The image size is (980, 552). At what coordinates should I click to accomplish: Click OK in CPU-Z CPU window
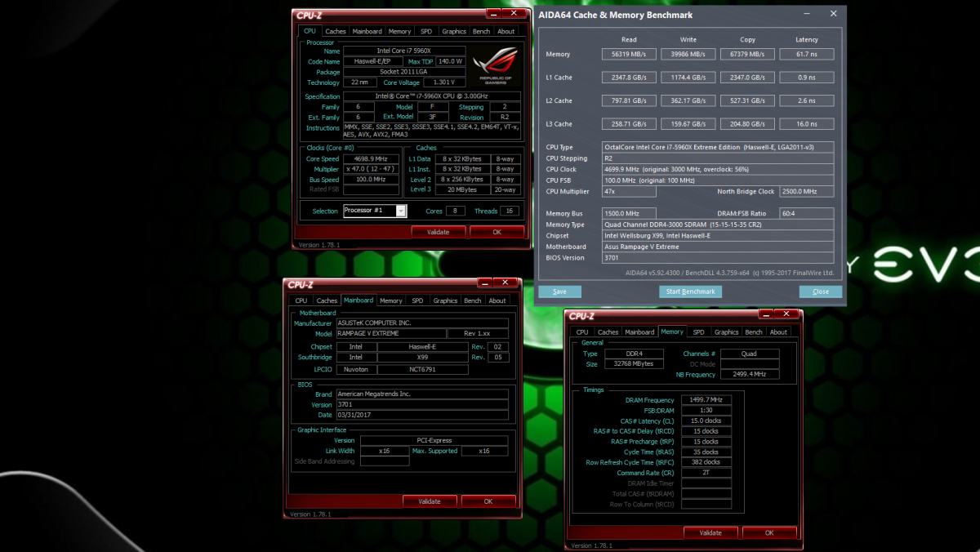(x=497, y=232)
